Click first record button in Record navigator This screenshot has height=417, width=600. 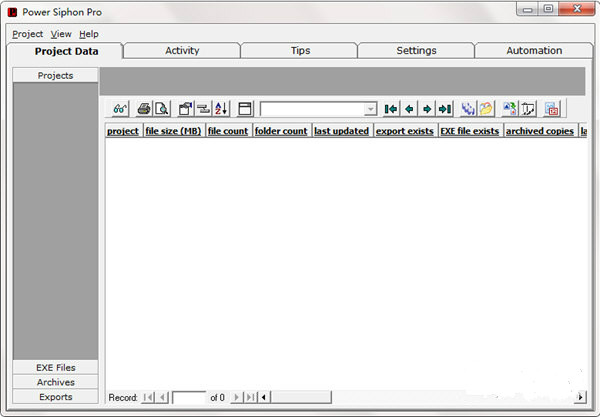148,397
